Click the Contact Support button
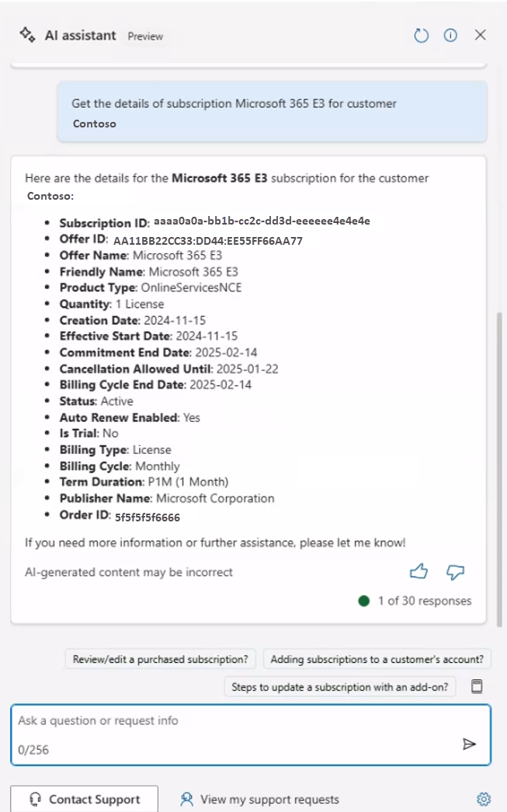507x812 pixels. tap(85, 799)
